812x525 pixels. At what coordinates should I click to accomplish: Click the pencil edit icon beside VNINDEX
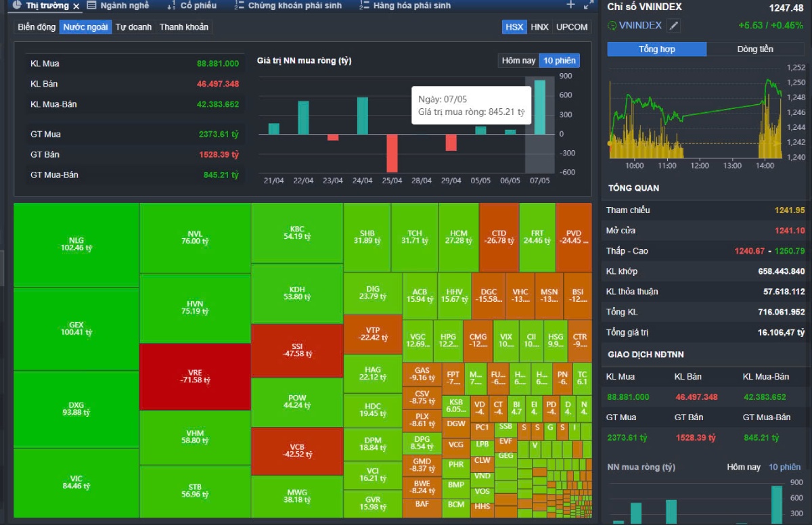(673, 26)
